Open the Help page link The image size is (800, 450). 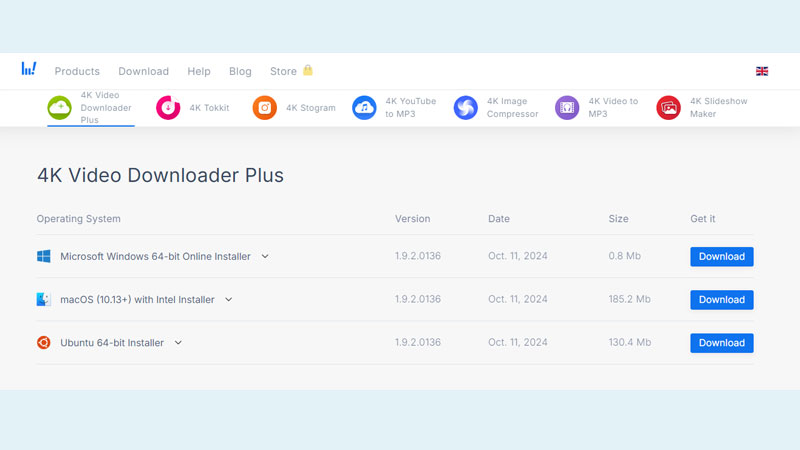[199, 71]
